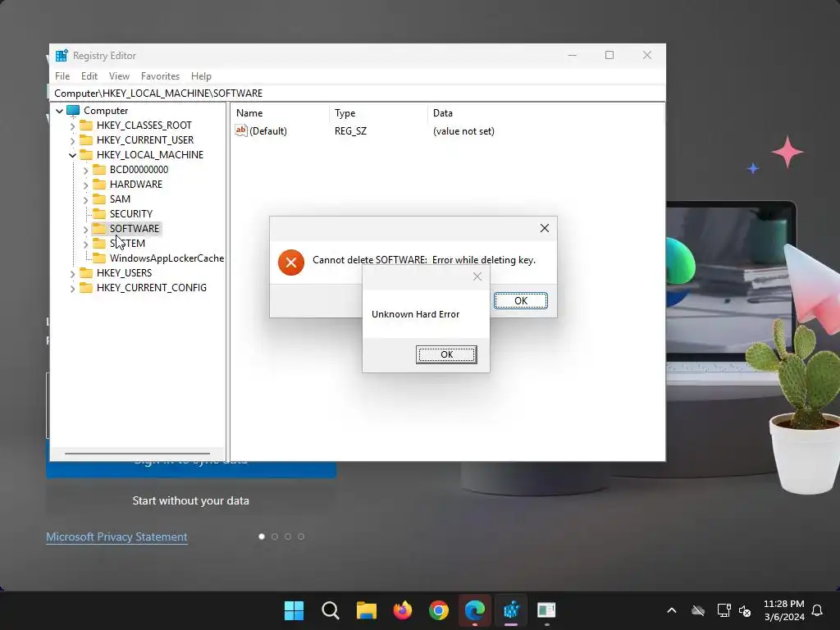
Task: Expand the SOFTWARE key
Action: point(85,230)
